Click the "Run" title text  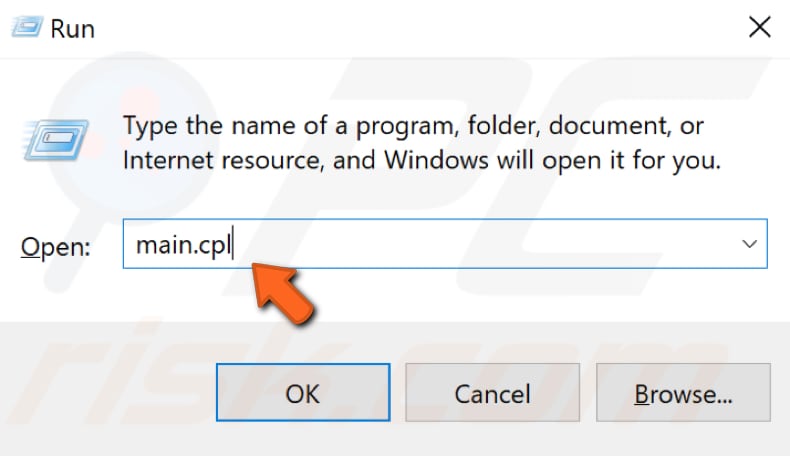tap(73, 29)
